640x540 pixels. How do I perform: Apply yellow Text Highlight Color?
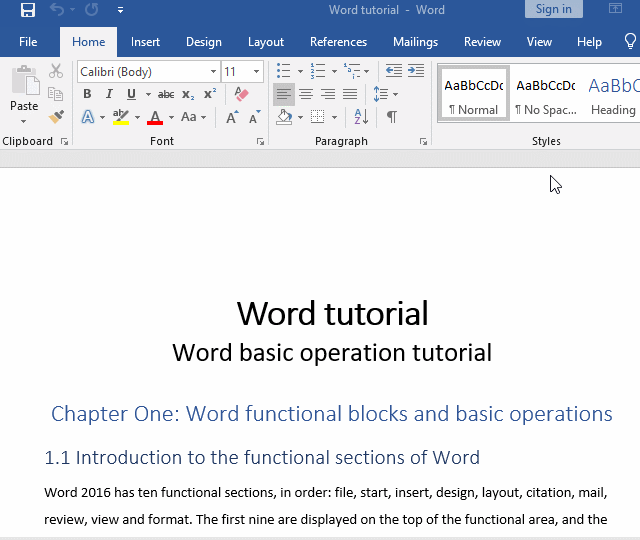click(121, 117)
